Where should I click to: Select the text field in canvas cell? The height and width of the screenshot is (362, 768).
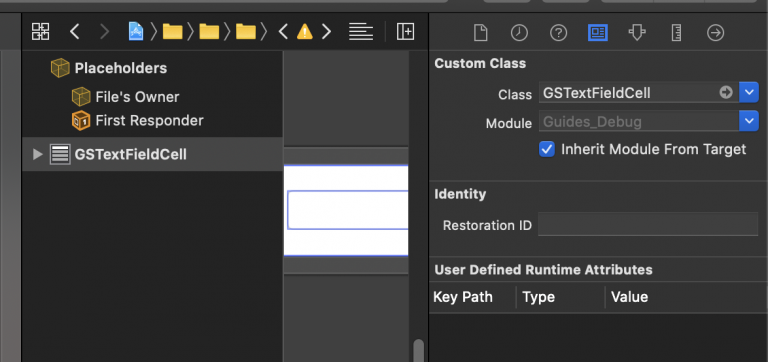tap(348, 210)
